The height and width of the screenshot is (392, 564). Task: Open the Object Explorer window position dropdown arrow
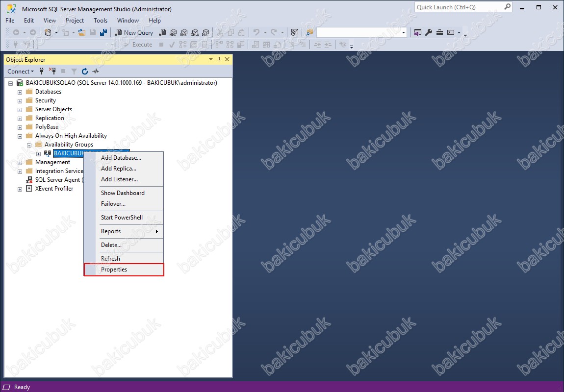pyautogui.click(x=211, y=60)
